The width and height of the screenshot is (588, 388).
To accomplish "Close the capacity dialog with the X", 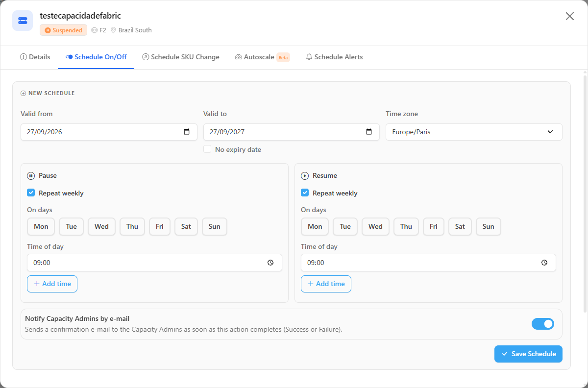I will (570, 16).
